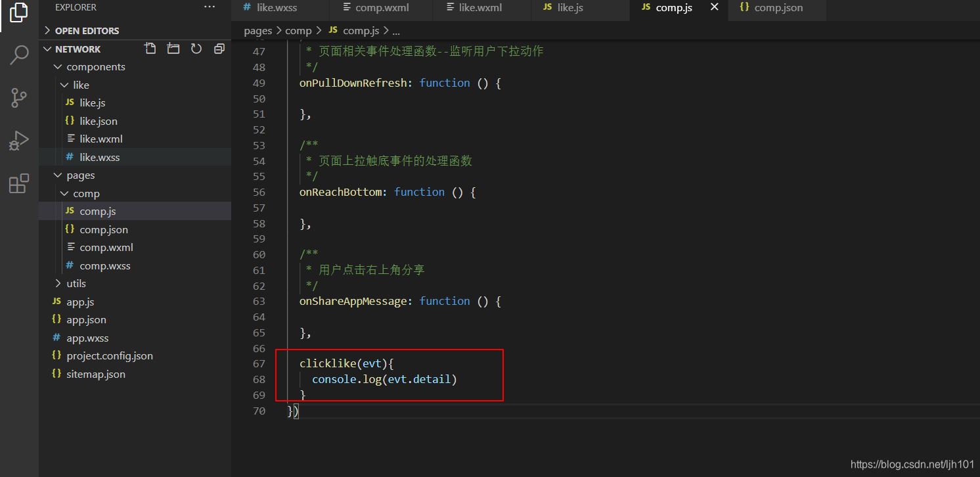This screenshot has width=980, height=477.
Task: Expand the utils folder
Action: (135, 284)
